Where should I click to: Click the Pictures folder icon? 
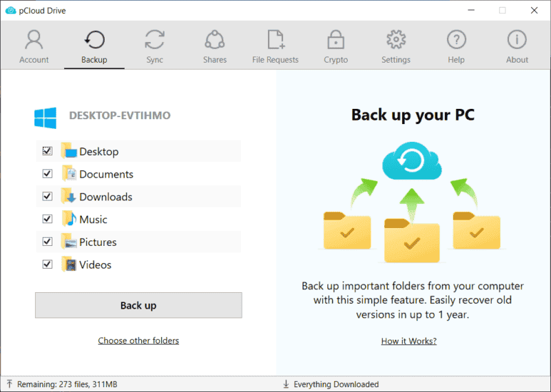[68, 241]
